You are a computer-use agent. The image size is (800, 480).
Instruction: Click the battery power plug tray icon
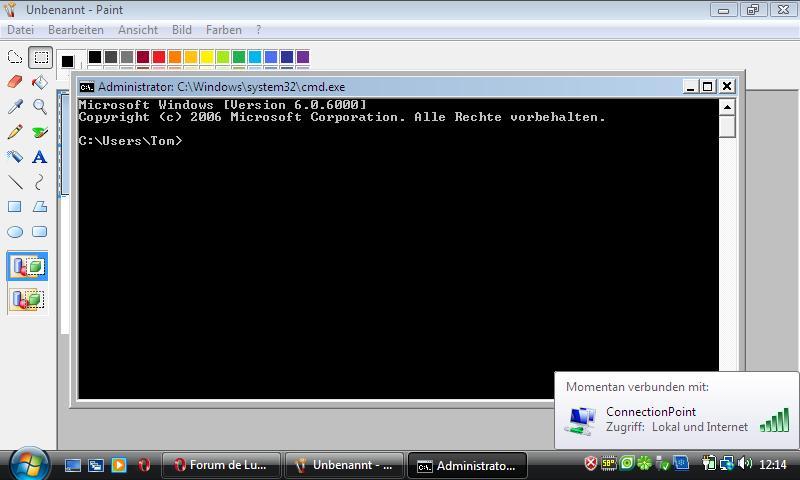[x=709, y=463]
